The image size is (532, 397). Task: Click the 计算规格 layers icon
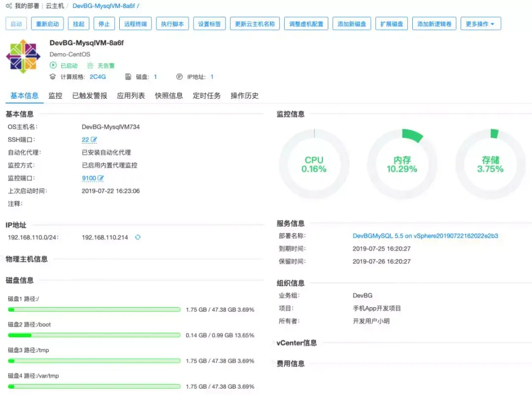tap(52, 76)
